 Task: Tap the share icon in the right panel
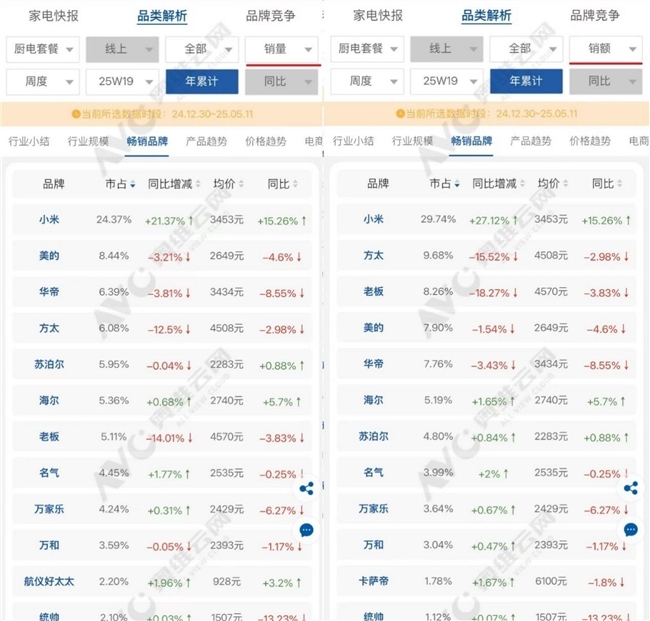631,489
